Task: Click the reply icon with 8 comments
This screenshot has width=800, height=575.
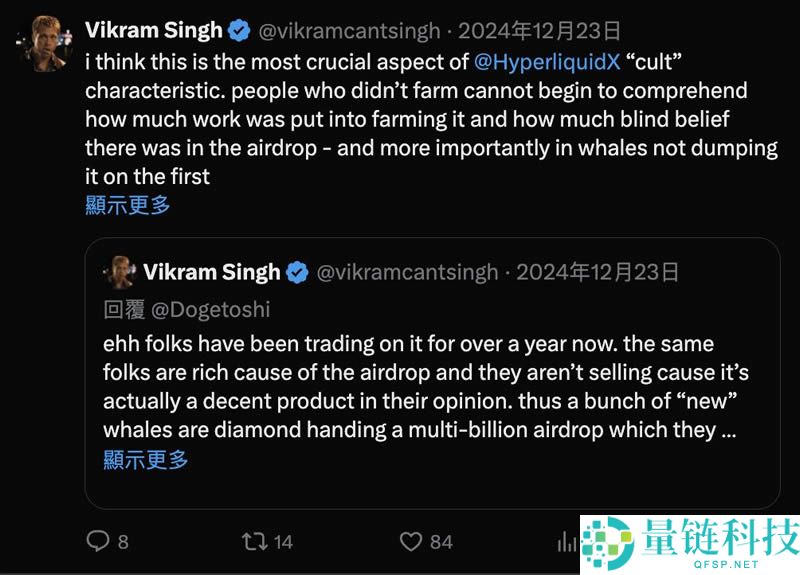Action: 98,541
